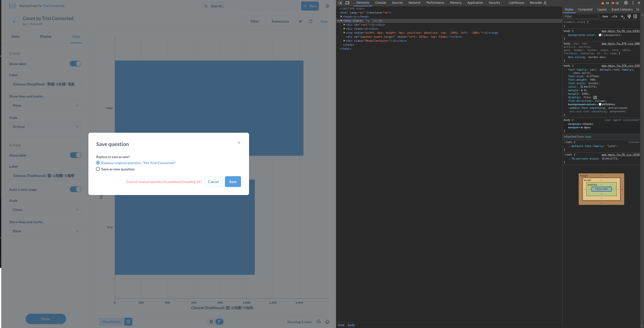
Task: Toggle the device toolbar in DevTools
Action: (347, 3)
